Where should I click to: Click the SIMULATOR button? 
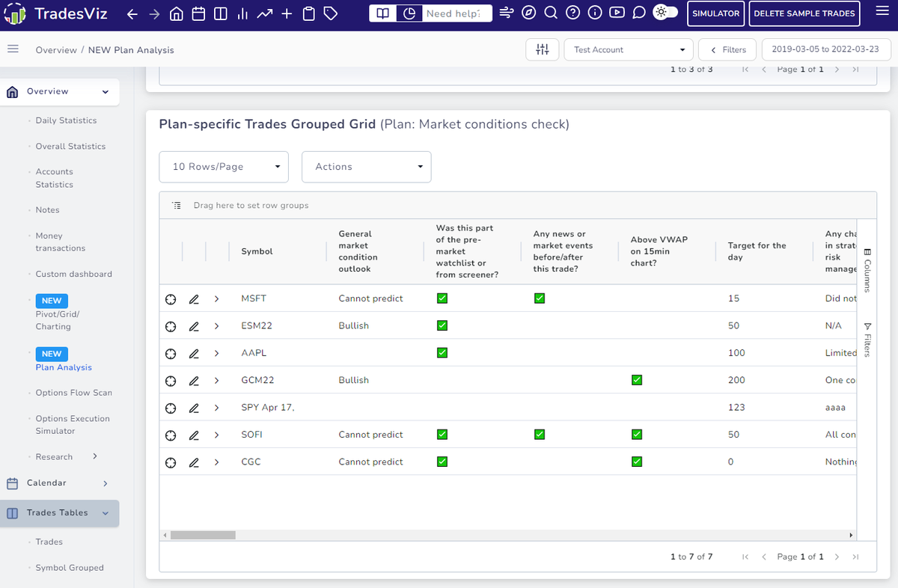tap(716, 13)
